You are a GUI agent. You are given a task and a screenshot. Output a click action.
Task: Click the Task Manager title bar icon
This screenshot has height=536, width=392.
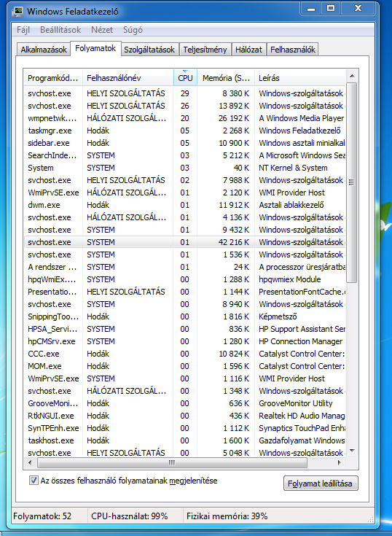[17, 12]
